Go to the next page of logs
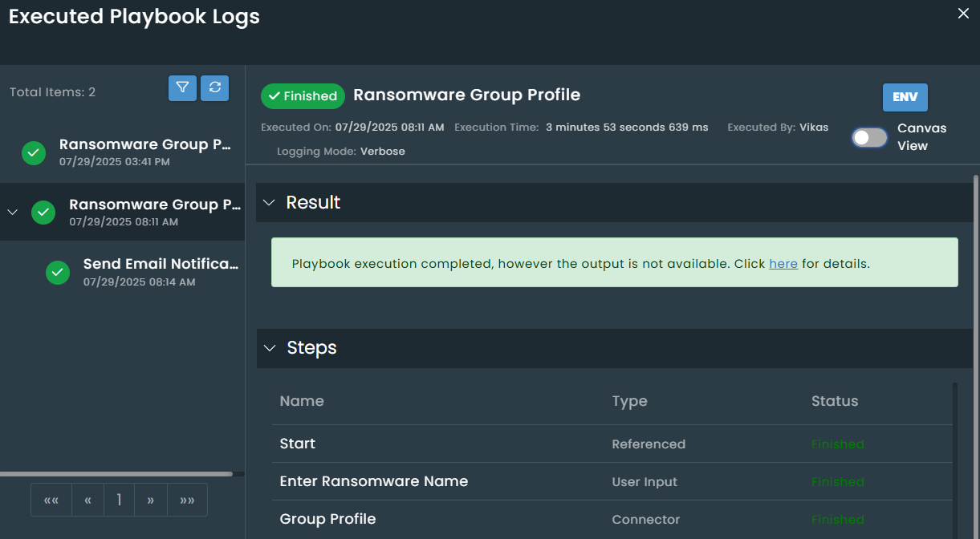 click(150, 500)
